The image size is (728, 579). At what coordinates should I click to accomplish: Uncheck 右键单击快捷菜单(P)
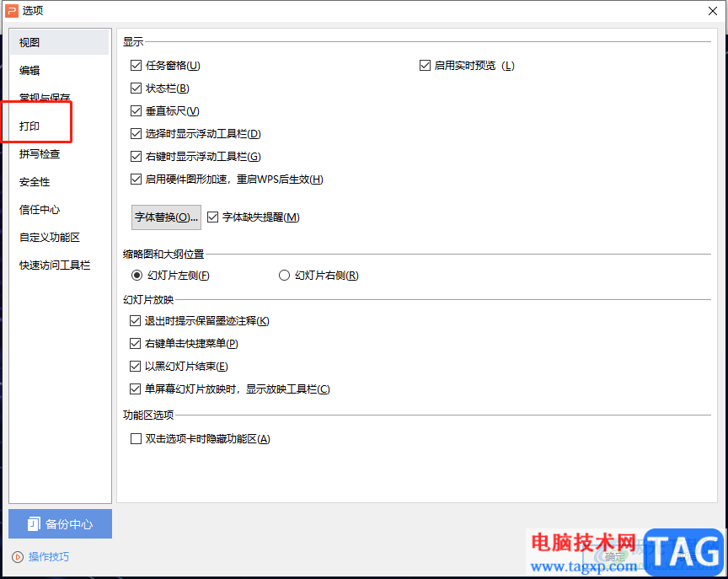pyautogui.click(x=135, y=343)
